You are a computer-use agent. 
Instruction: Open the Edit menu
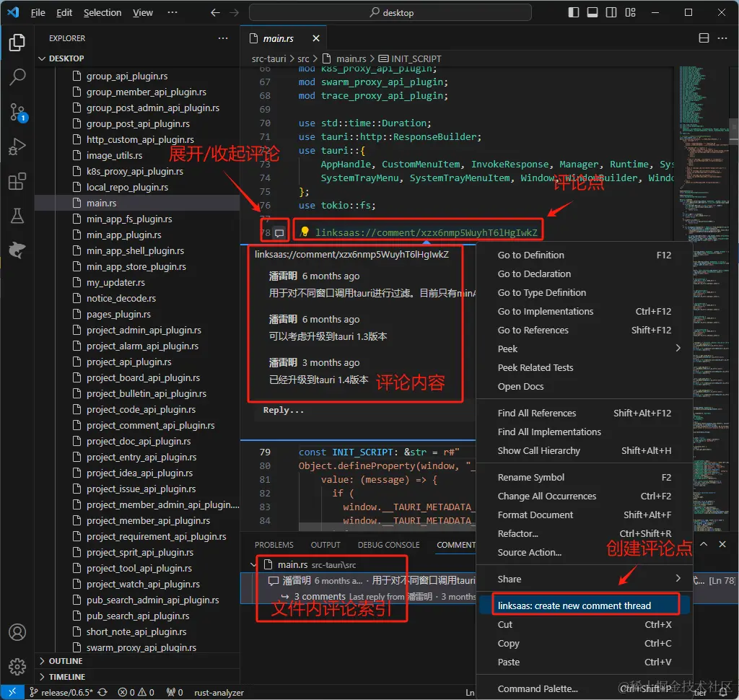point(64,13)
